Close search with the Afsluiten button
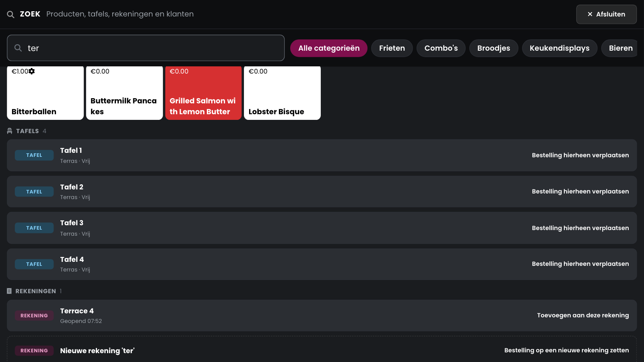 [606, 14]
